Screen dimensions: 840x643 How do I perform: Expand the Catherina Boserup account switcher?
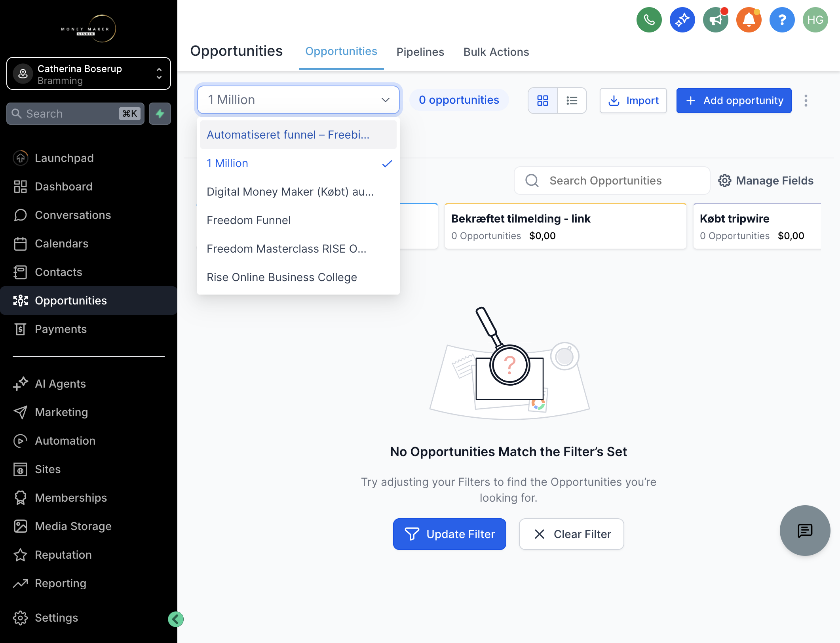[x=89, y=74]
